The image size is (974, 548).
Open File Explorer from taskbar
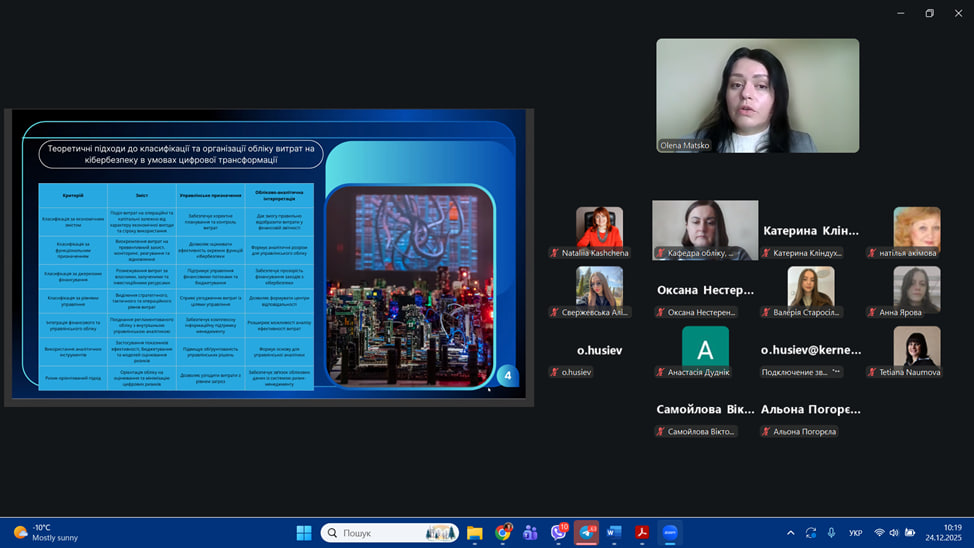coord(474,533)
